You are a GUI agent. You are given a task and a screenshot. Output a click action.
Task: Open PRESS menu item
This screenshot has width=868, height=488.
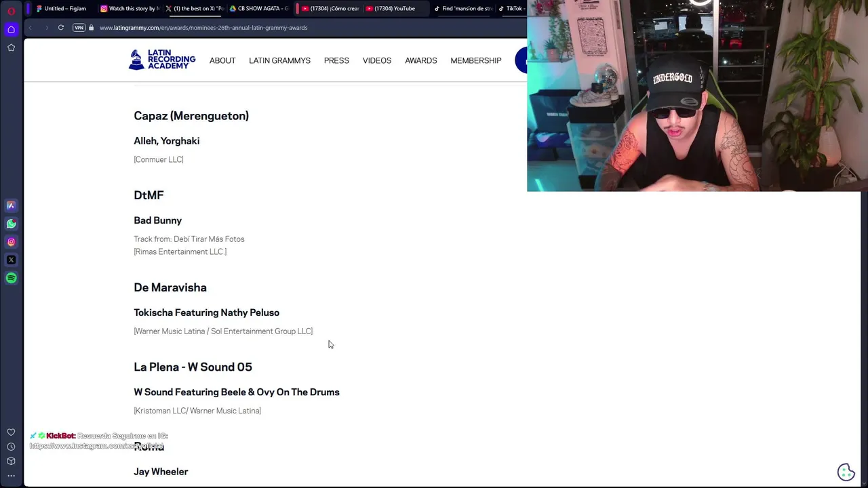[336, 60]
